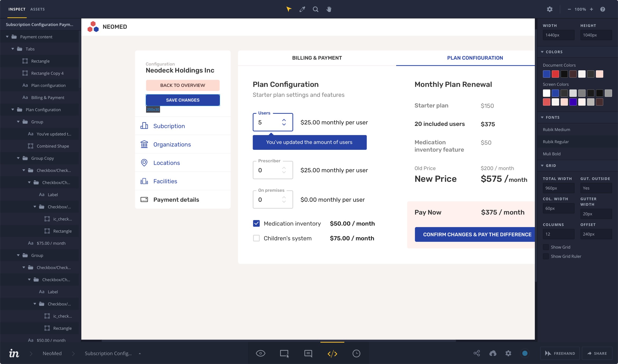The height and width of the screenshot is (364, 618).
Task: Open the Billing & Payment tab
Action: [317, 58]
